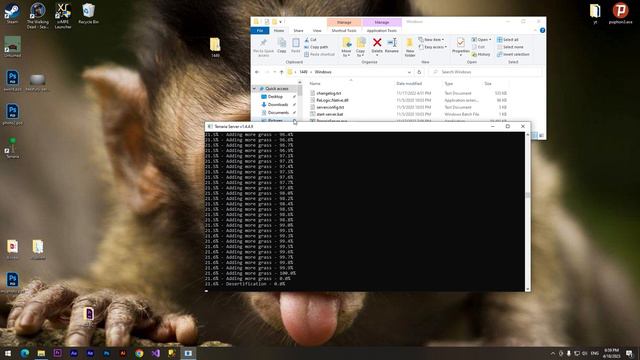640x360 pixels.
Task: Click the 1449 breadcrumb in address bar
Action: point(303,72)
